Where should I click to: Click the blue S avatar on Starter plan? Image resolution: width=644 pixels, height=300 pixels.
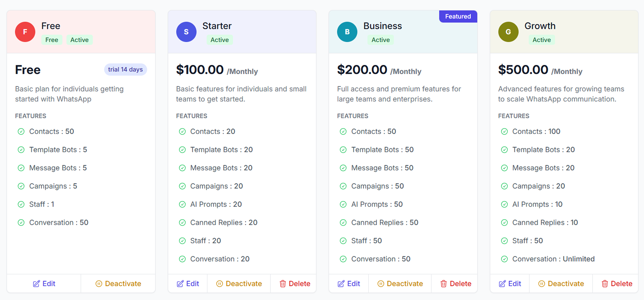[x=186, y=32]
